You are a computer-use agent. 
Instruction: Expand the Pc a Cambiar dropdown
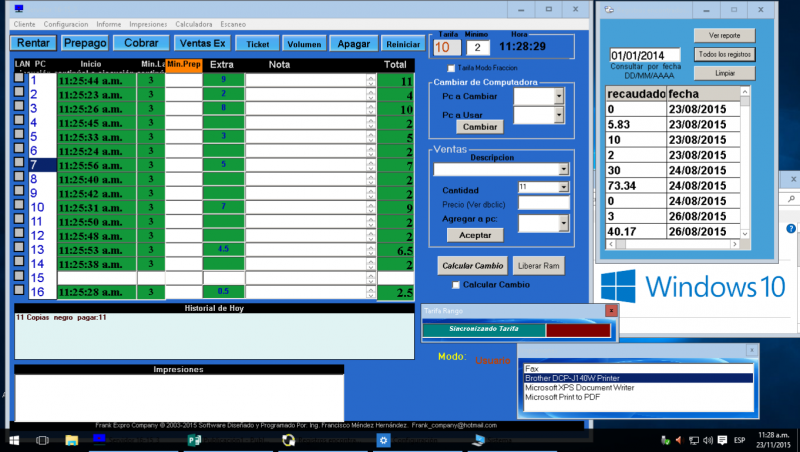coord(559,96)
